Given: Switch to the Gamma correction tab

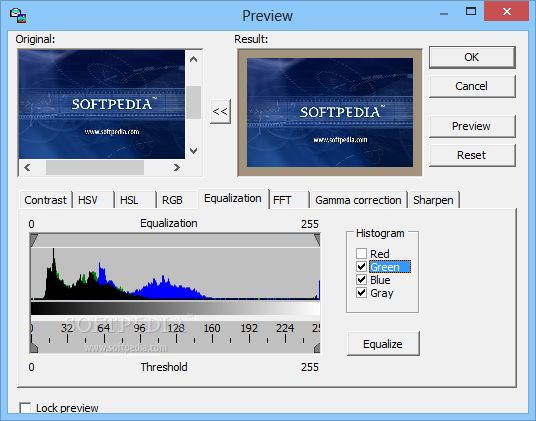Looking at the screenshot, I should (x=358, y=200).
